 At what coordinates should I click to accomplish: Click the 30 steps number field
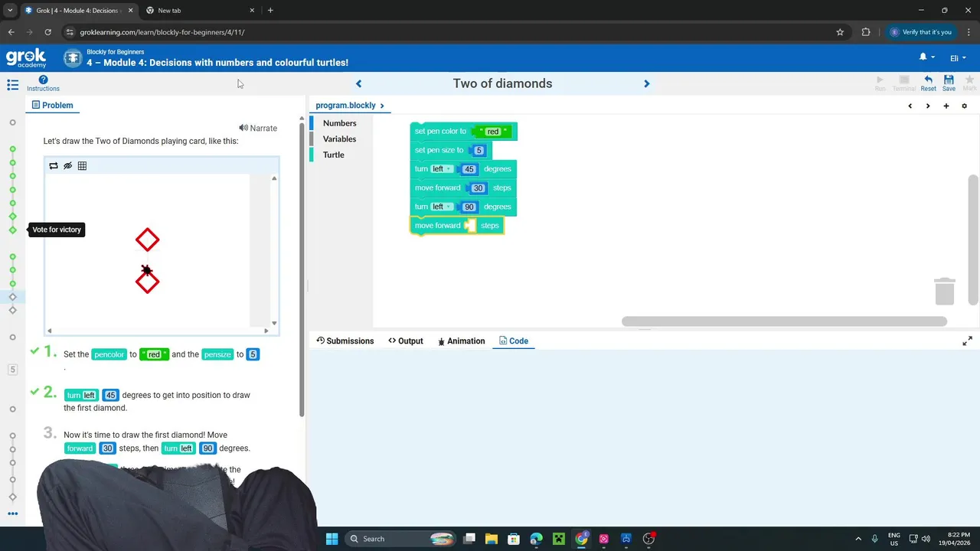point(479,188)
